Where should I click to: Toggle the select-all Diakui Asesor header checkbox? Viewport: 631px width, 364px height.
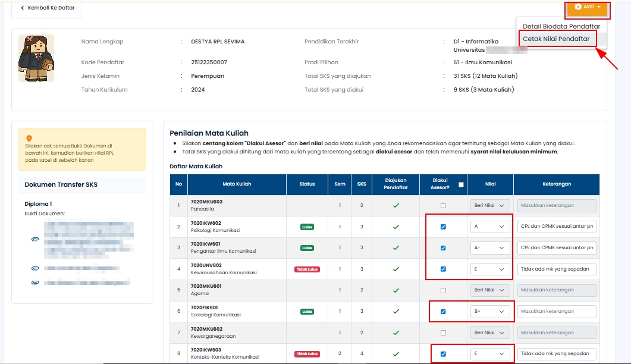[x=460, y=184]
